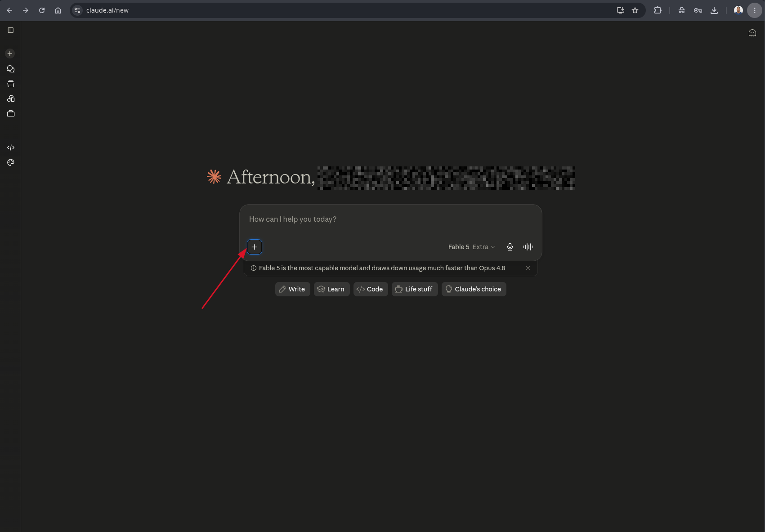The height and width of the screenshot is (532, 765).
Task: Click the info icon in Fable 5 notice
Action: pyautogui.click(x=254, y=268)
